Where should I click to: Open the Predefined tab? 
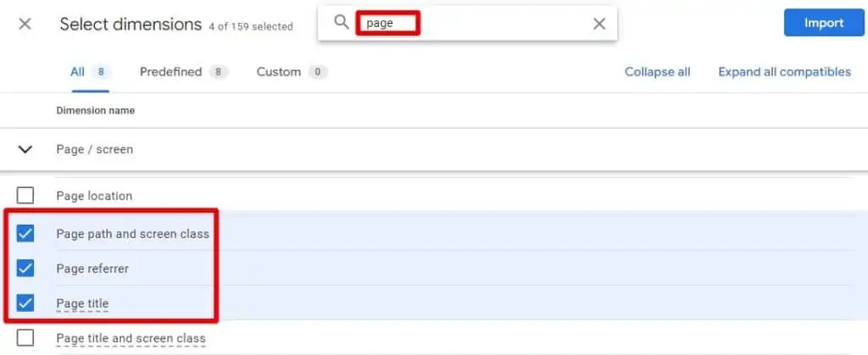pos(170,72)
